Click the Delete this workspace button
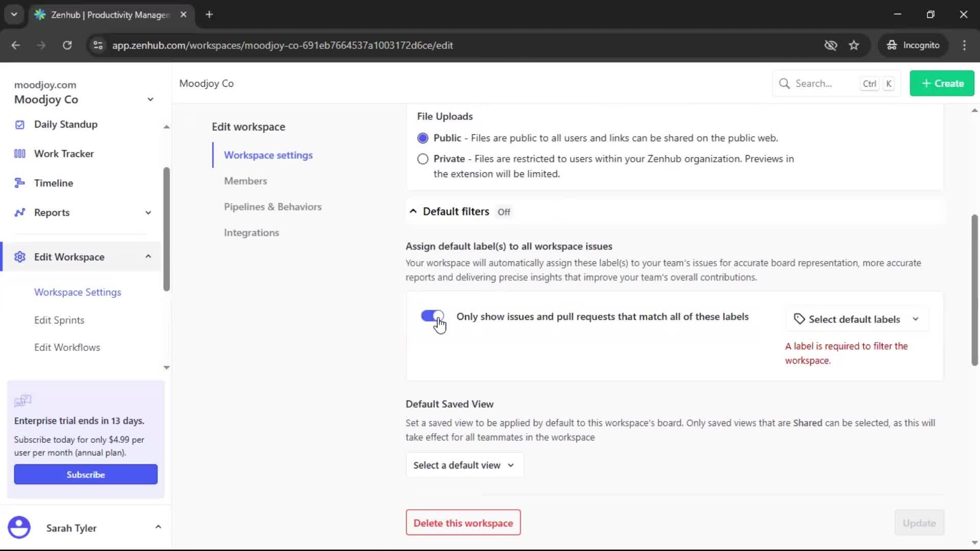 point(462,522)
